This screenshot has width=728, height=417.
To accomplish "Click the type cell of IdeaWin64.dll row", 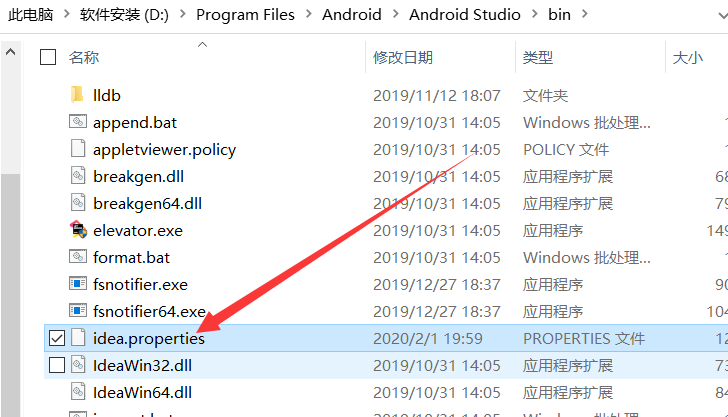I will coord(568,392).
